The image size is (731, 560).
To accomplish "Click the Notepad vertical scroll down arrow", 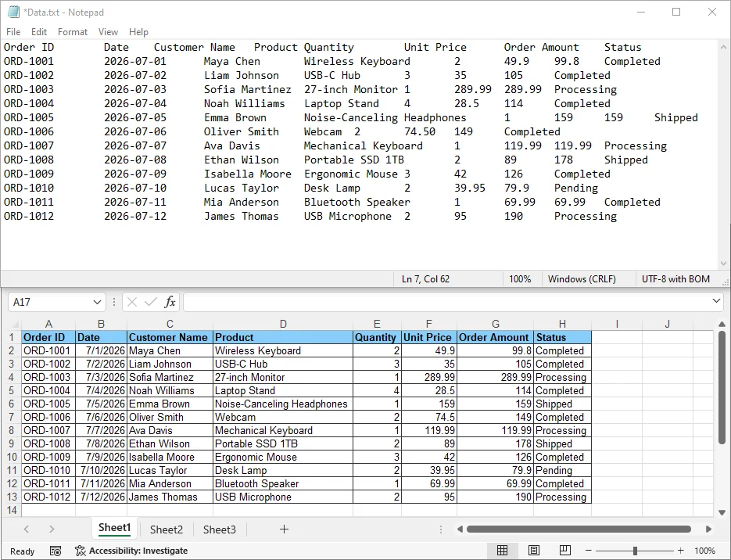I will [x=723, y=264].
